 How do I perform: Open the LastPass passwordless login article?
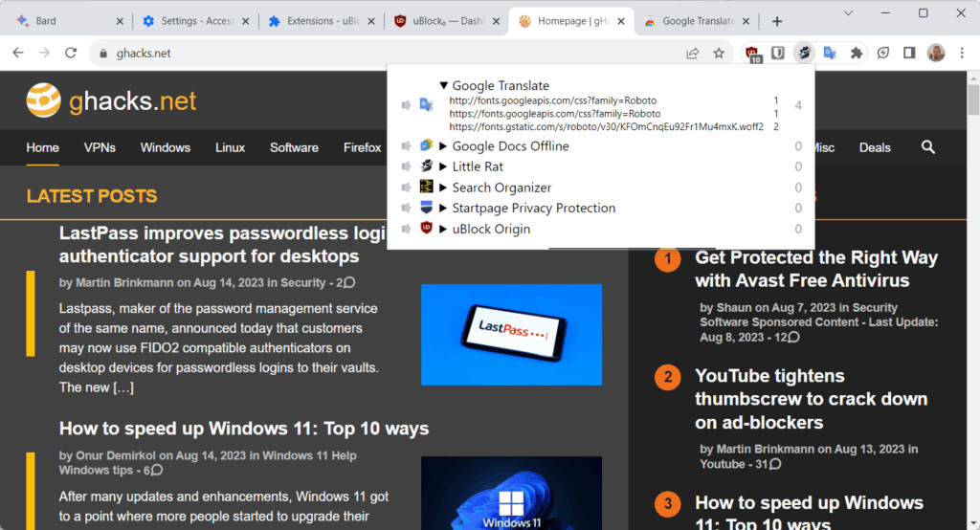(x=222, y=244)
